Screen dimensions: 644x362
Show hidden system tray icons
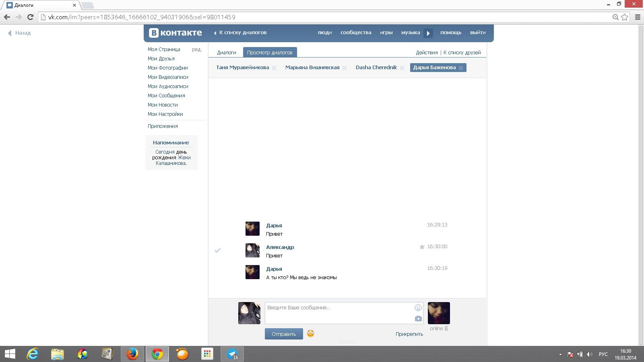560,354
